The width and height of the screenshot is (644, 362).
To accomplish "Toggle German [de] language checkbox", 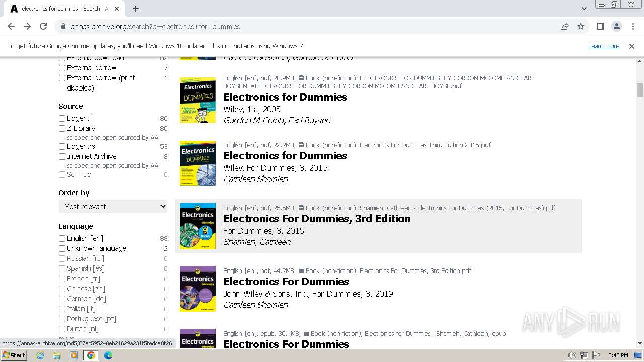I will pos(62,299).
